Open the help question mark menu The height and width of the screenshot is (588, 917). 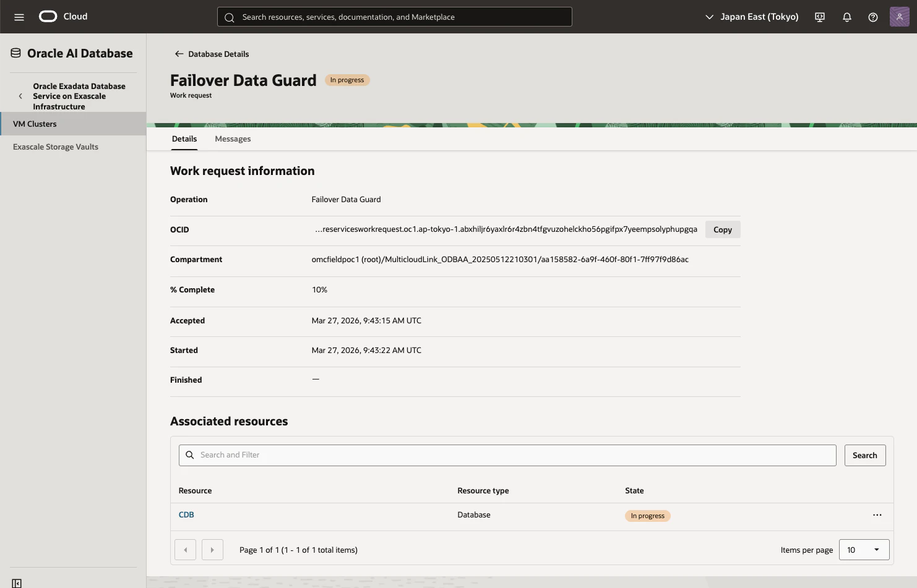pyautogui.click(x=873, y=17)
